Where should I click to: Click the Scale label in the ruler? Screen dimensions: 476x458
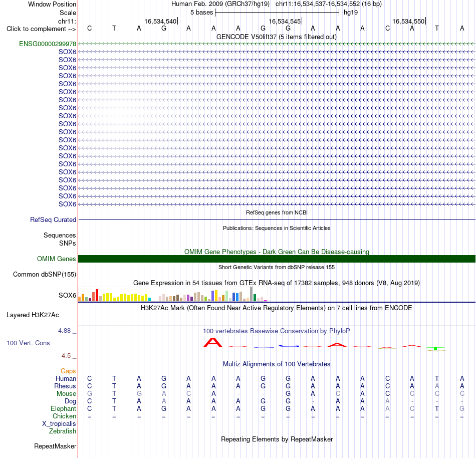(68, 13)
